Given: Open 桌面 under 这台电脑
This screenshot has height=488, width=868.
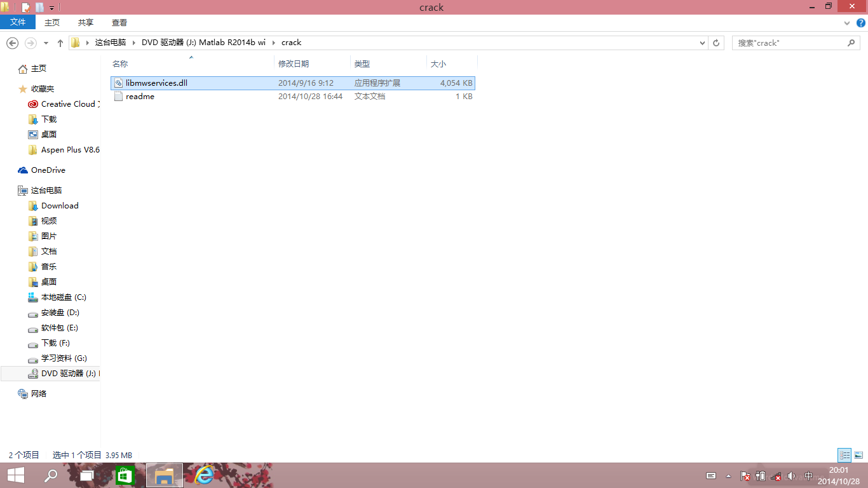Looking at the screenshot, I should pos(49,282).
